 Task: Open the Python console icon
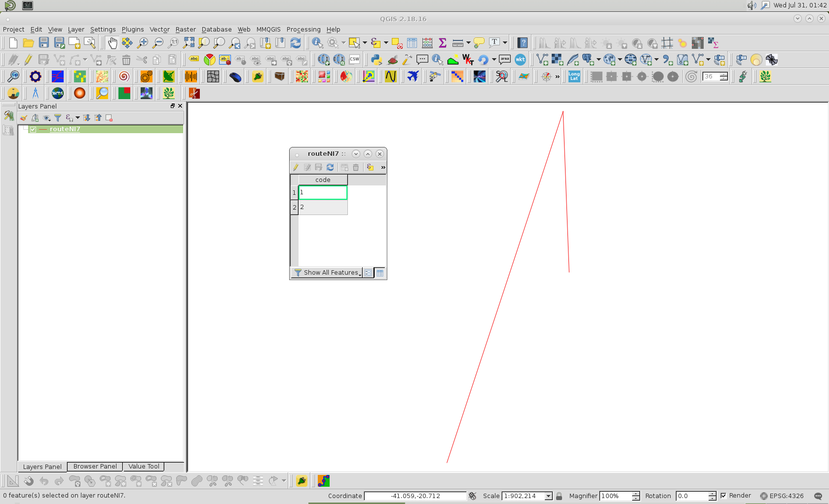click(x=377, y=60)
